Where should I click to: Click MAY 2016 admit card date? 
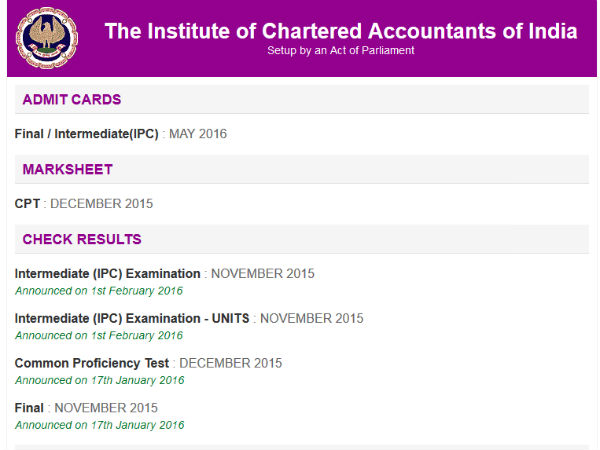(x=198, y=134)
